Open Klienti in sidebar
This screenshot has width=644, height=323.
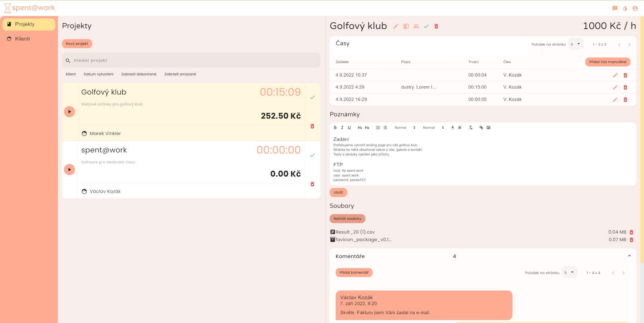tap(29, 39)
